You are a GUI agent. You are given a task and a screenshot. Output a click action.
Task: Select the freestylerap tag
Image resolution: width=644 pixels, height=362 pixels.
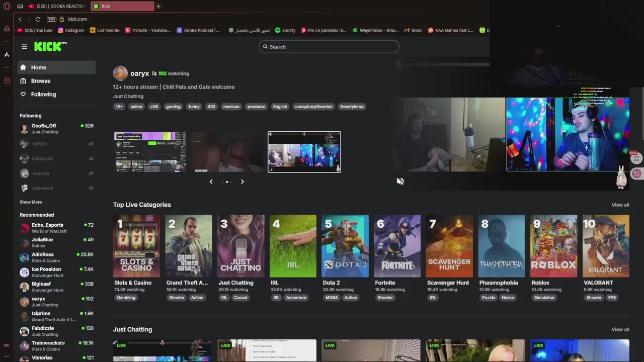click(352, 107)
